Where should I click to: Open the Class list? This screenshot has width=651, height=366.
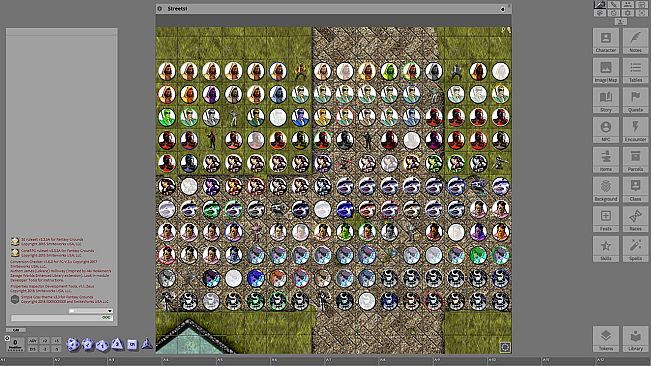coord(635,190)
